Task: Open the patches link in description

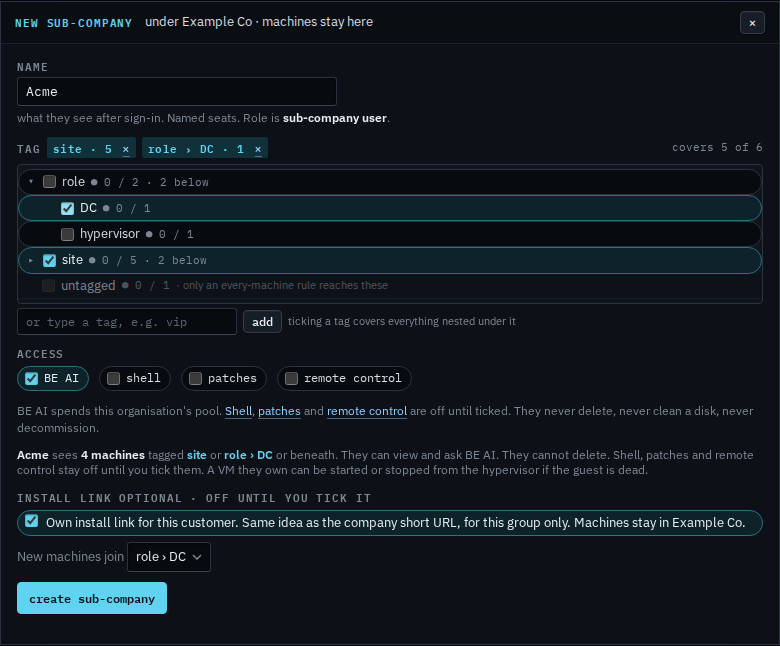Action: coord(279,411)
